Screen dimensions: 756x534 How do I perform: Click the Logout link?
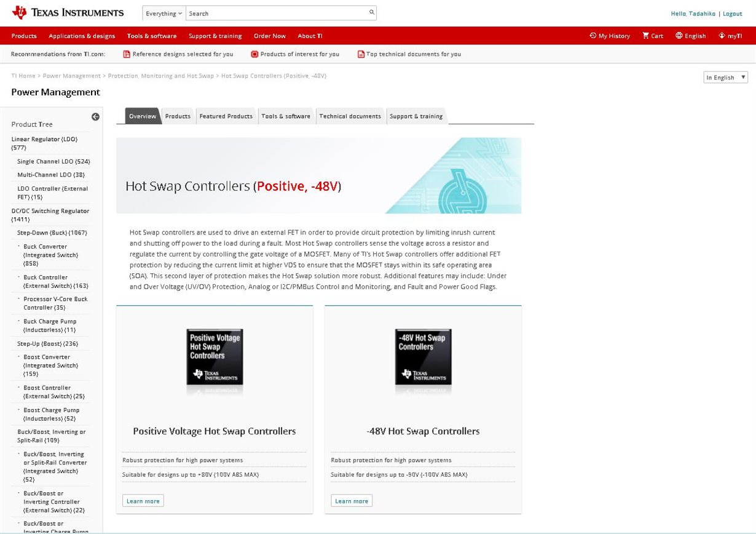(x=732, y=14)
